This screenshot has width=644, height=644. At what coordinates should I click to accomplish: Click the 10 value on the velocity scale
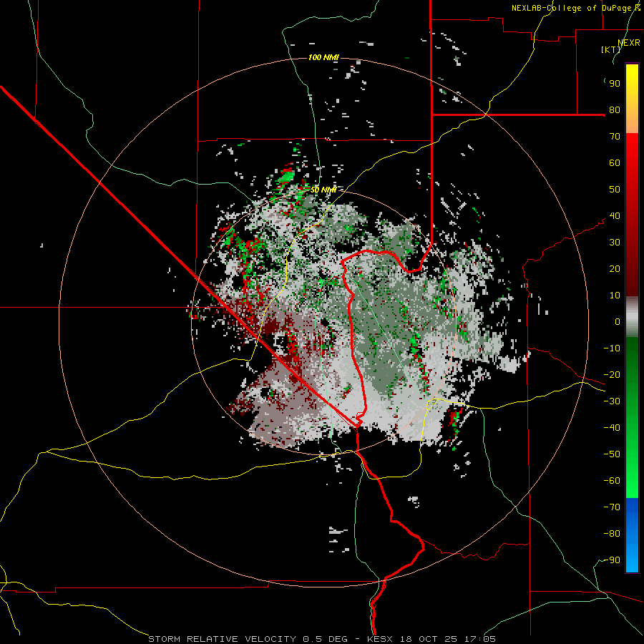click(x=615, y=296)
